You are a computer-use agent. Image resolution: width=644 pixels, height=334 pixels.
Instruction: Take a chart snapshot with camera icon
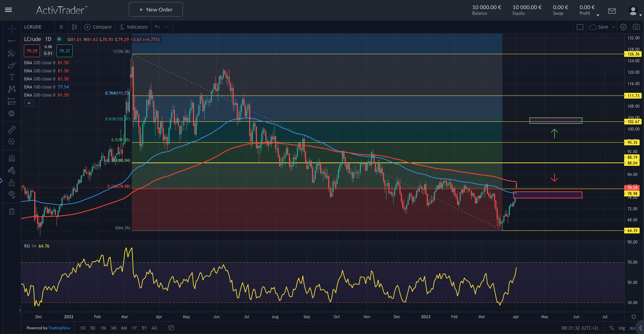(636, 27)
